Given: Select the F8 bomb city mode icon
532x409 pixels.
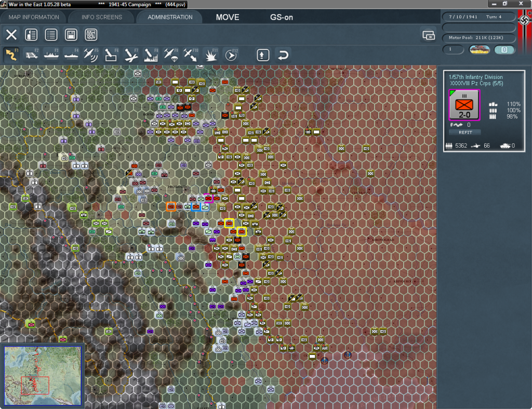Looking at the screenshot, I should click(151, 55).
